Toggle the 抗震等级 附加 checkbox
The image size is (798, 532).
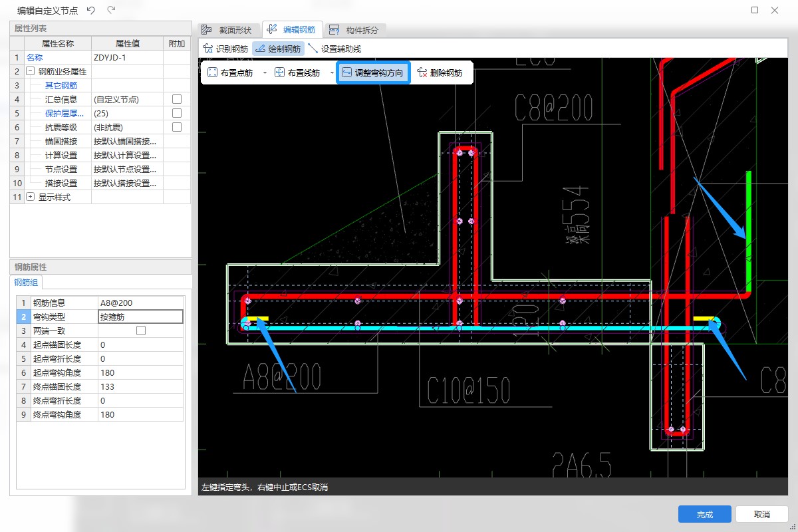[x=177, y=127]
